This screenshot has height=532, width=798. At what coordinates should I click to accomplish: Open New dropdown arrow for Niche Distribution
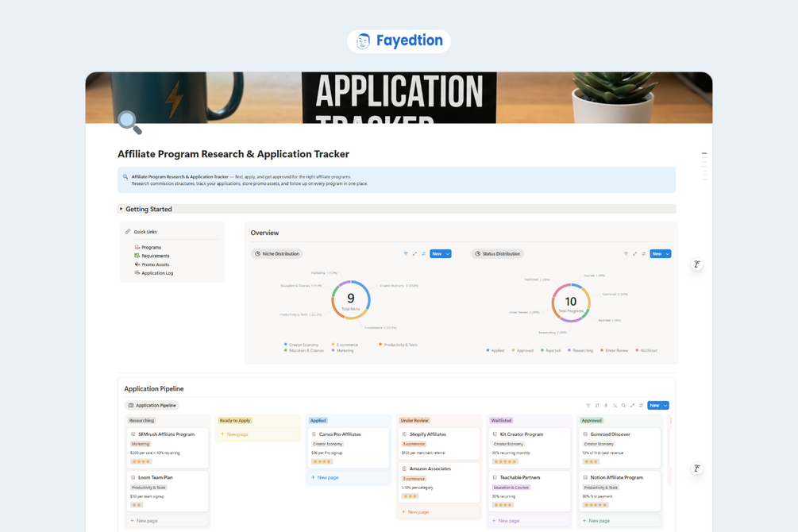(448, 253)
